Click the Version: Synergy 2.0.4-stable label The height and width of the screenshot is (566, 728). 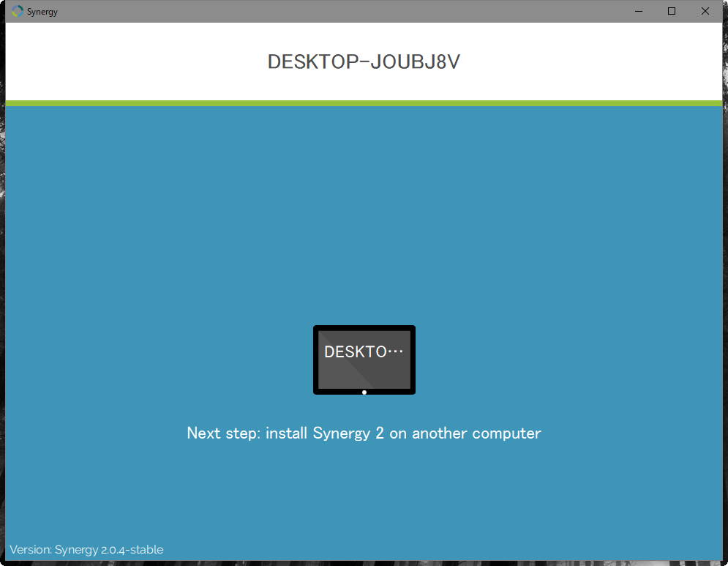[x=86, y=549]
